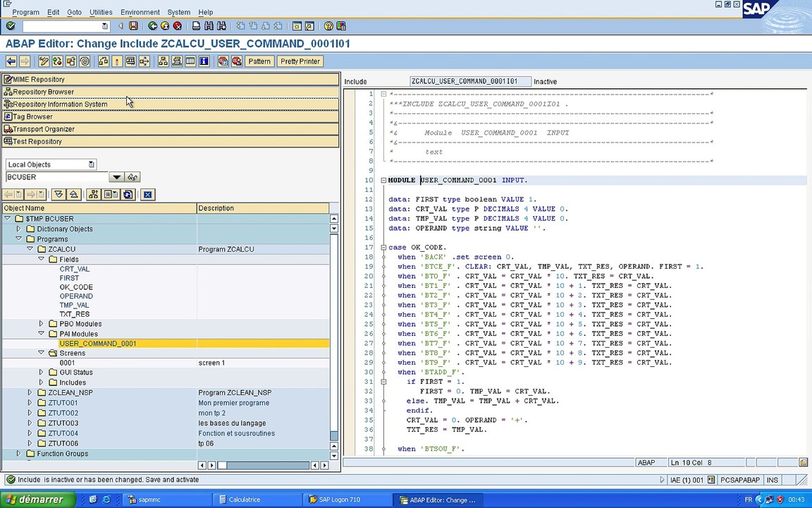Open Find using the binoculars icon
The image size is (812, 508).
(x=209, y=26)
